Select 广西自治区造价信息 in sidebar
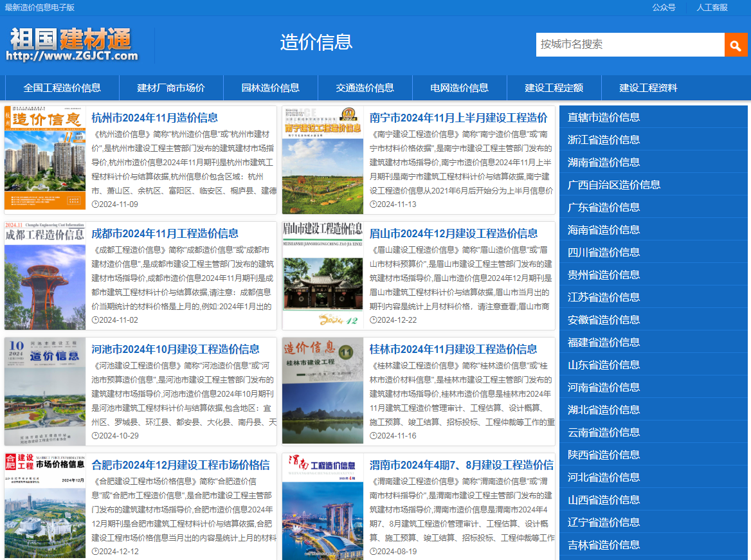Image resolution: width=751 pixels, height=560 pixels. pyautogui.click(x=653, y=185)
